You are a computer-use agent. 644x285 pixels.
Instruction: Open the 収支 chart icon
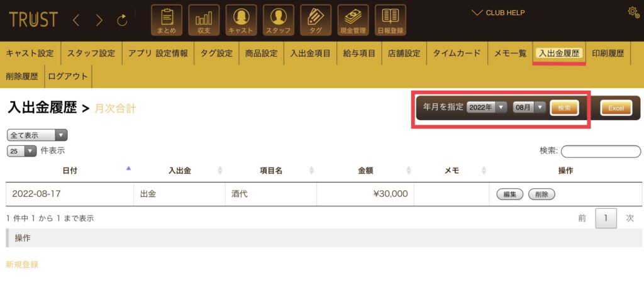tap(204, 20)
